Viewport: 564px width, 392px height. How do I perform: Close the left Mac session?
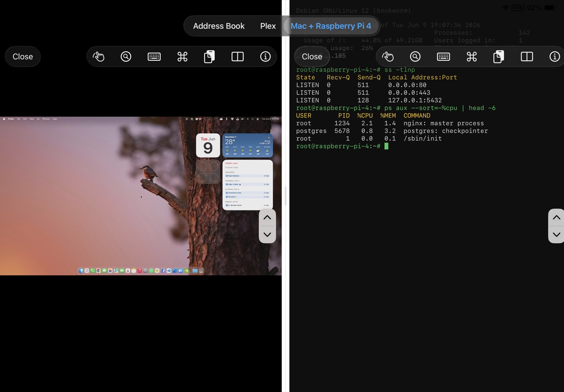[x=23, y=56]
